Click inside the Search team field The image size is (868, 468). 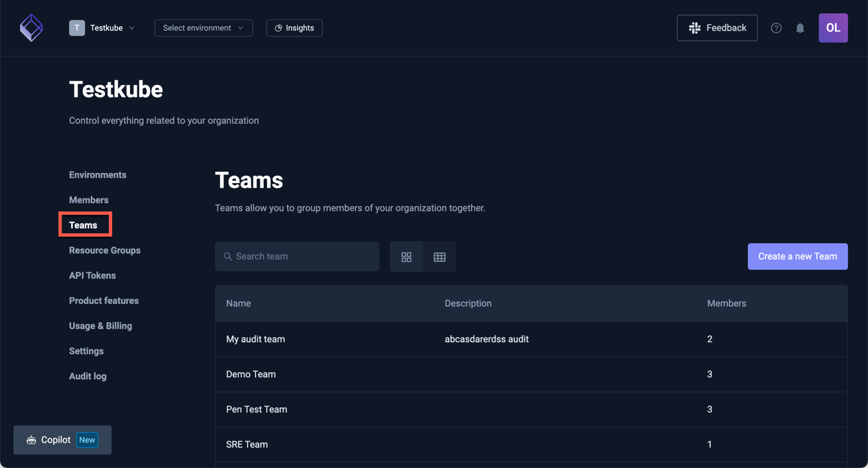296,256
